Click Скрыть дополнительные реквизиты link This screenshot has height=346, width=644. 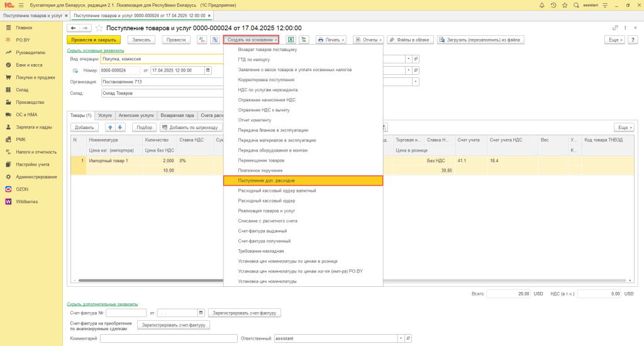103,304
